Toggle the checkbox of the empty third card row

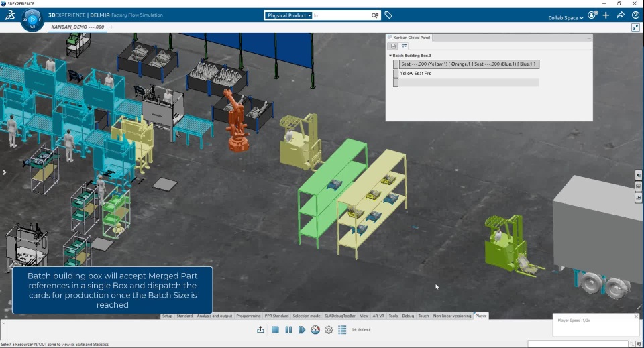point(396,83)
